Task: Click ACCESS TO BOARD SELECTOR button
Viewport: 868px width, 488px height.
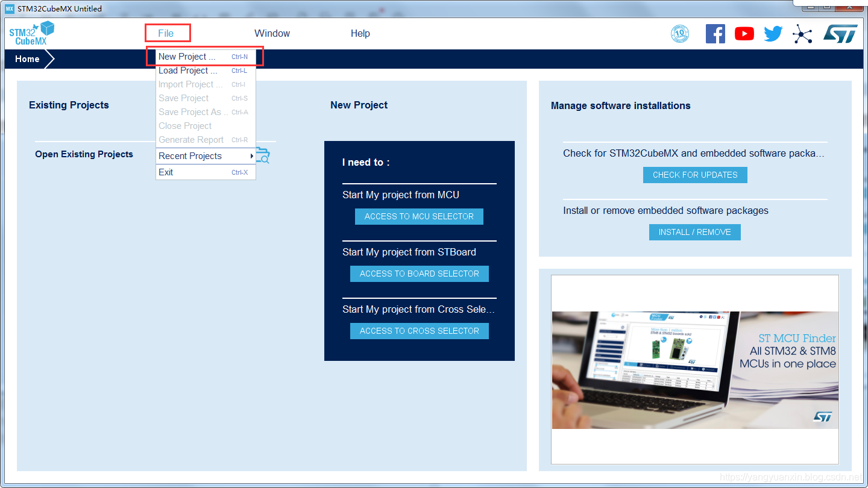Action: click(x=420, y=274)
